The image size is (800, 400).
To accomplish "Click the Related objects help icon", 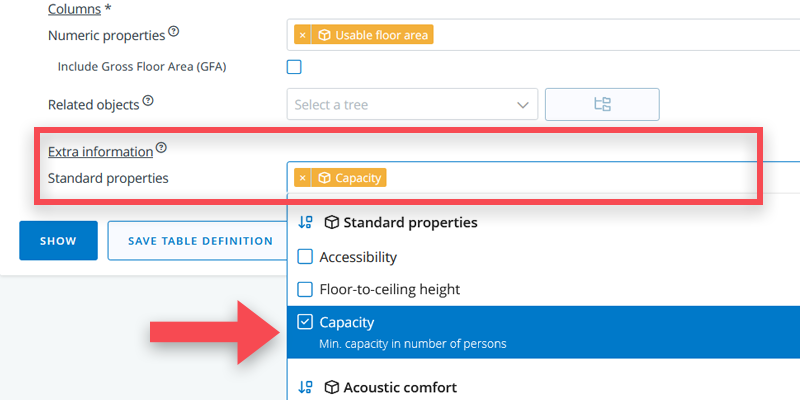I will point(148,101).
